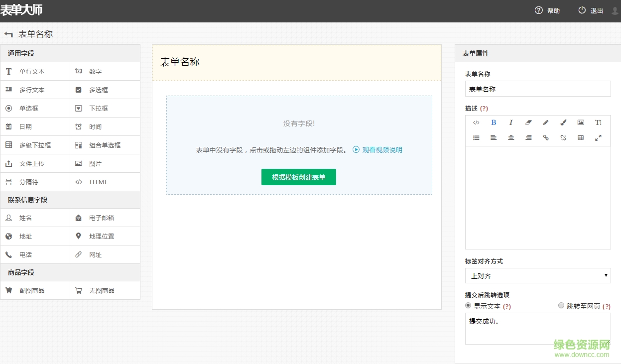
Task: Apply italic formatting in the description editor
Action: [510, 122]
